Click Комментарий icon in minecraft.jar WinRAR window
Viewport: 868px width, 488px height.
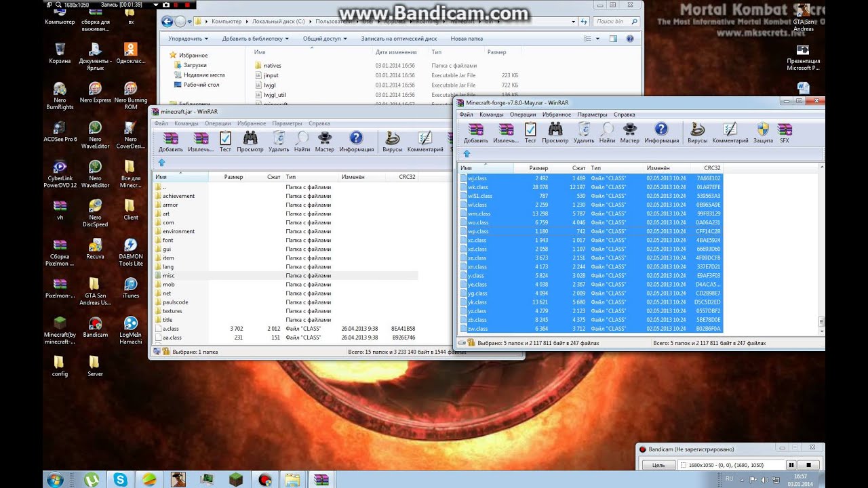click(425, 141)
